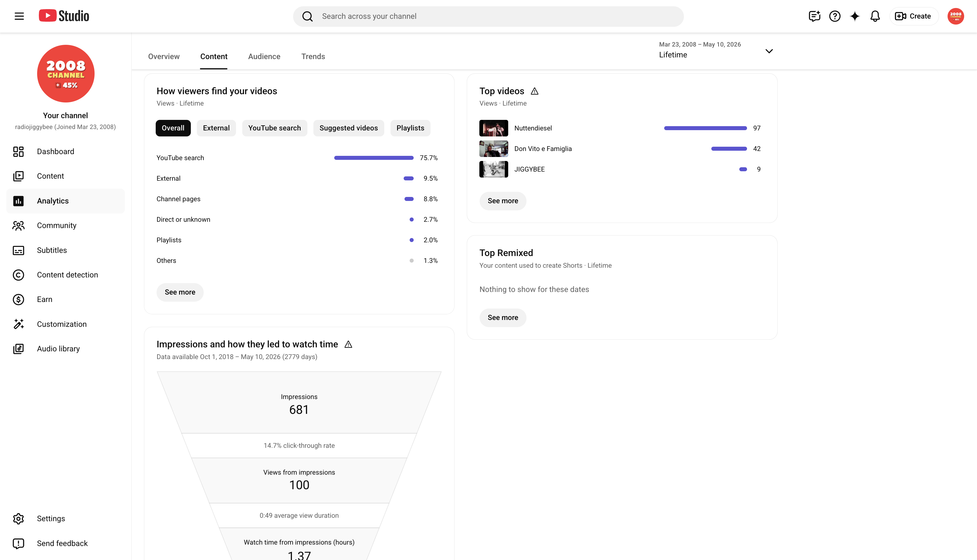Open the comments feedback icon in header
The image size is (977, 560).
pos(814,16)
